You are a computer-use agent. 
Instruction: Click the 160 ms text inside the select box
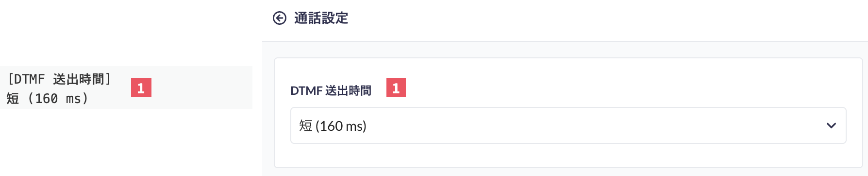tap(341, 126)
